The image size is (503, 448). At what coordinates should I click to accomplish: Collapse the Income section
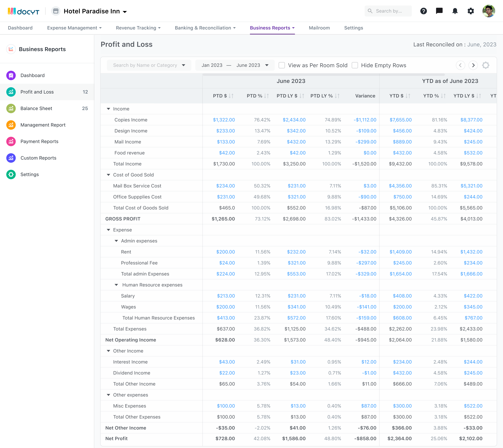[x=108, y=108]
